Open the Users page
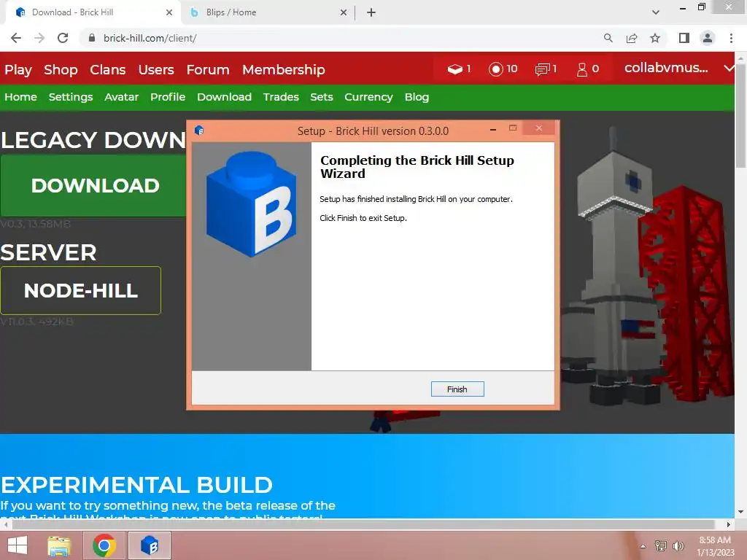 (156, 69)
